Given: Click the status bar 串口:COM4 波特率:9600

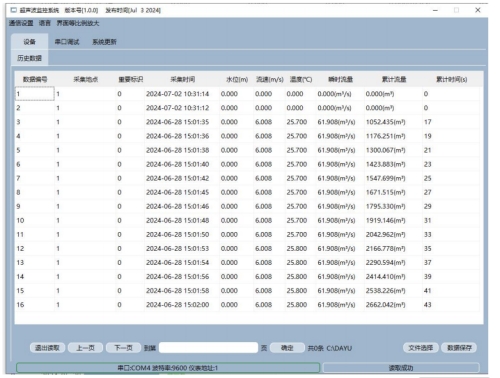Looking at the screenshot, I should pyautogui.click(x=168, y=368).
